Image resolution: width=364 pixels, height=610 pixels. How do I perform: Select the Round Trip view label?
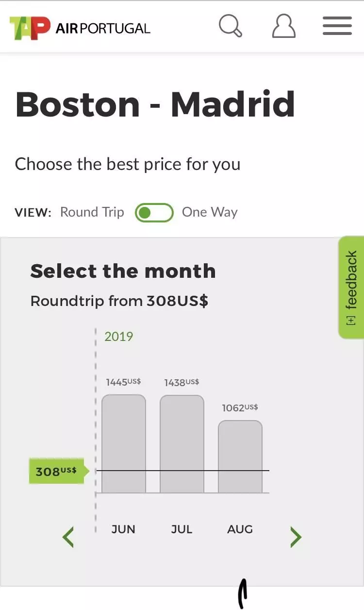(x=92, y=212)
